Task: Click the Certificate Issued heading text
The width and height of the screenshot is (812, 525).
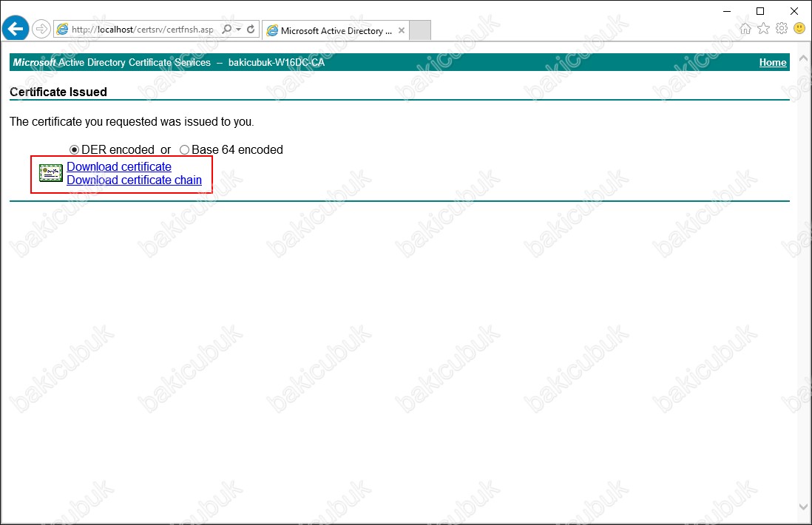Action: click(58, 92)
